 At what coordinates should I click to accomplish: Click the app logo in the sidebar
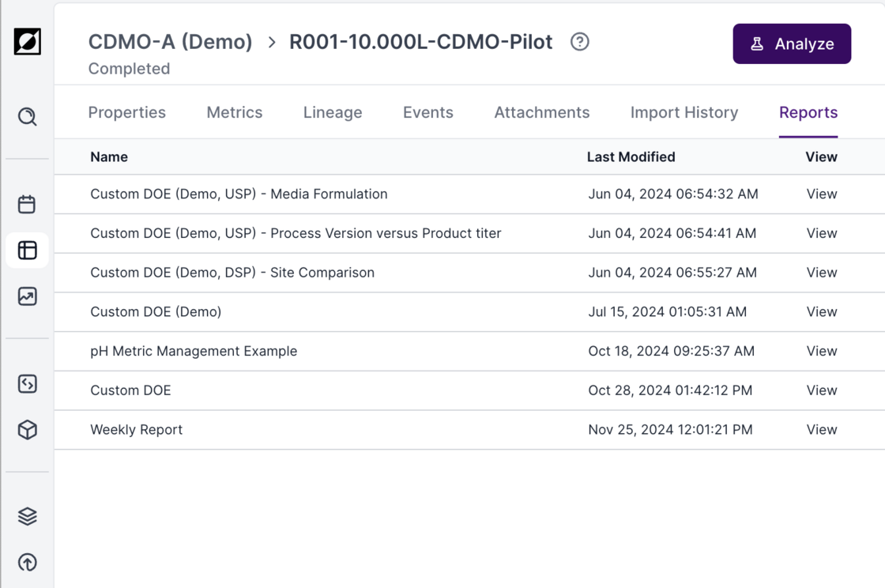pyautogui.click(x=28, y=42)
